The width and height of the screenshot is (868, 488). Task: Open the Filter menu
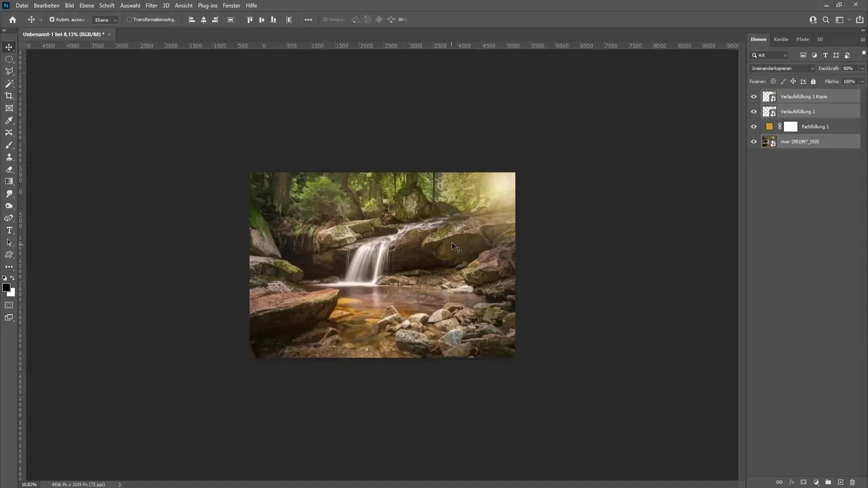151,5
